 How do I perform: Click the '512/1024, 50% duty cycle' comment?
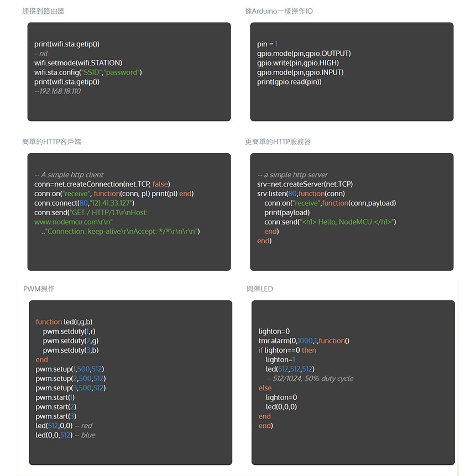(x=310, y=379)
